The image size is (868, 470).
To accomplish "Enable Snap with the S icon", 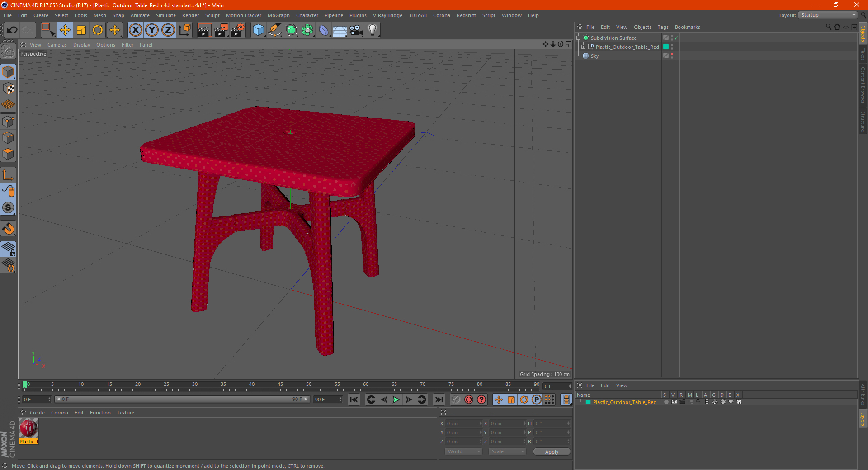I will click(8, 207).
